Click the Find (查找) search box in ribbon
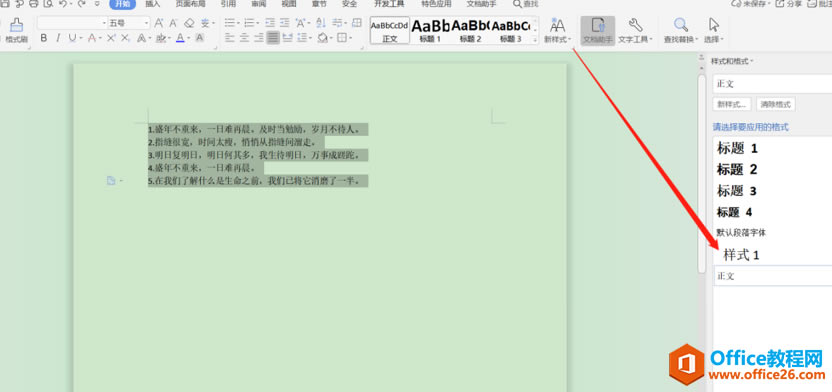Viewport: 832px width, 392px height. 525,4
